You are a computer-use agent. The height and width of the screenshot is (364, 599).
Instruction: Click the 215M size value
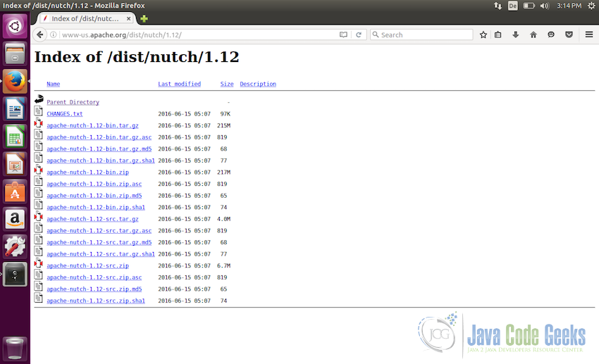tap(223, 125)
